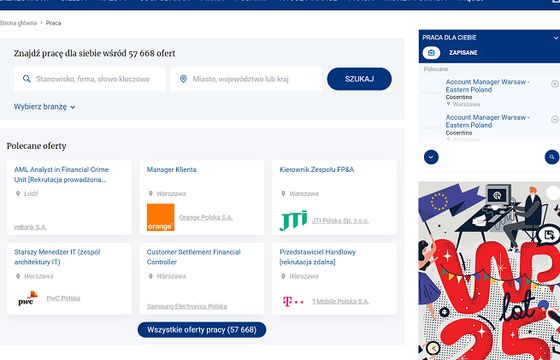The image size is (560, 360).
Task: Open the Manager Klienta job offer
Action: (x=171, y=170)
